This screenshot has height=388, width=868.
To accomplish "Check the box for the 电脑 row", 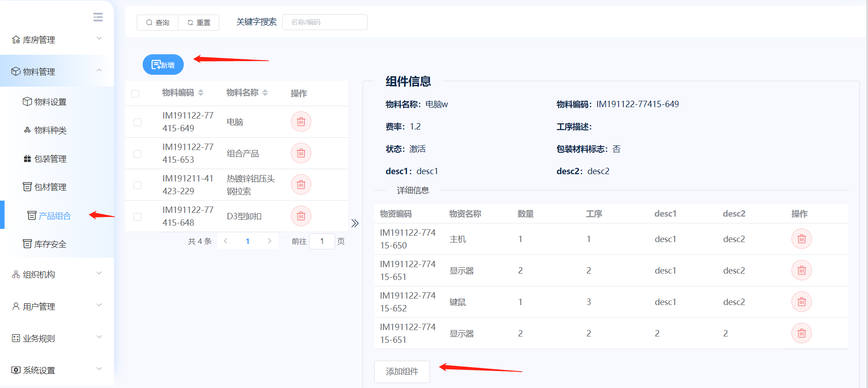I will tap(137, 122).
